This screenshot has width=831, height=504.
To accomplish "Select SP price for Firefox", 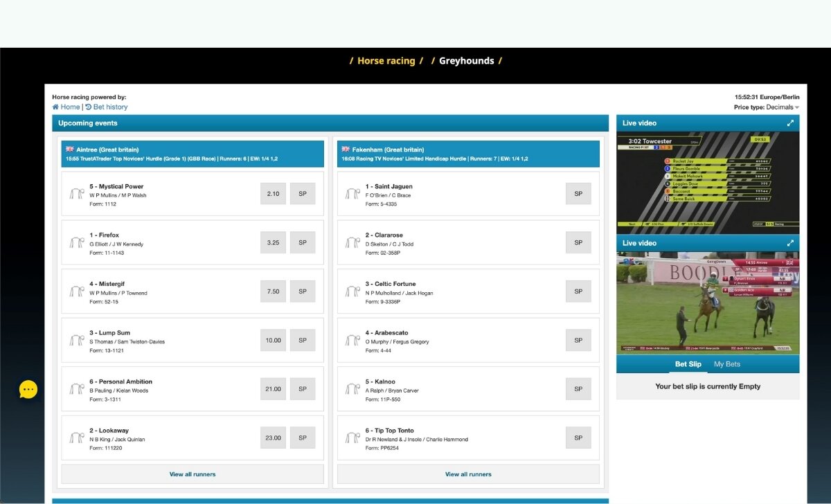I will pyautogui.click(x=303, y=242).
